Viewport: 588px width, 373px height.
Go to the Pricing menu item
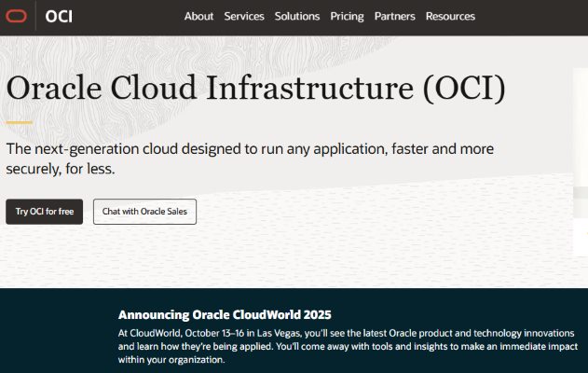347,17
